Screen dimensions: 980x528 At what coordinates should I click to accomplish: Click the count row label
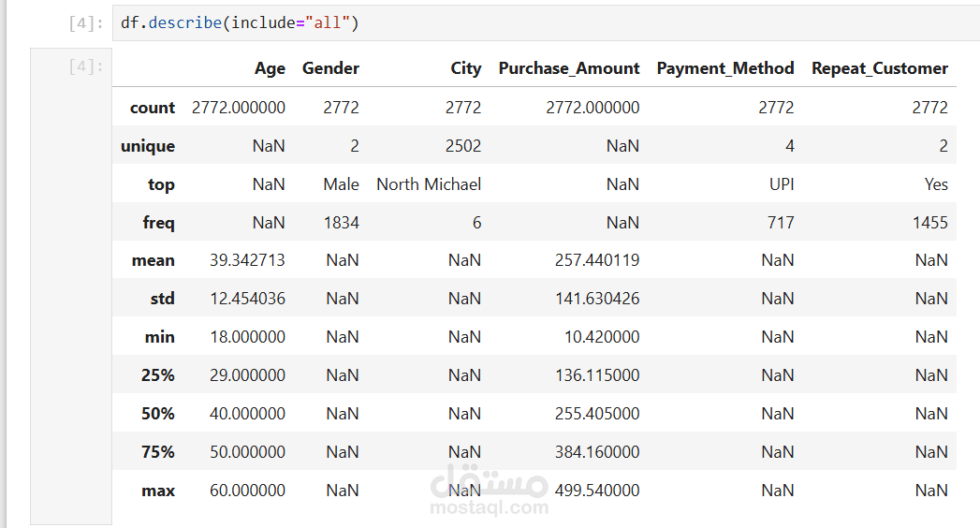[x=153, y=108]
